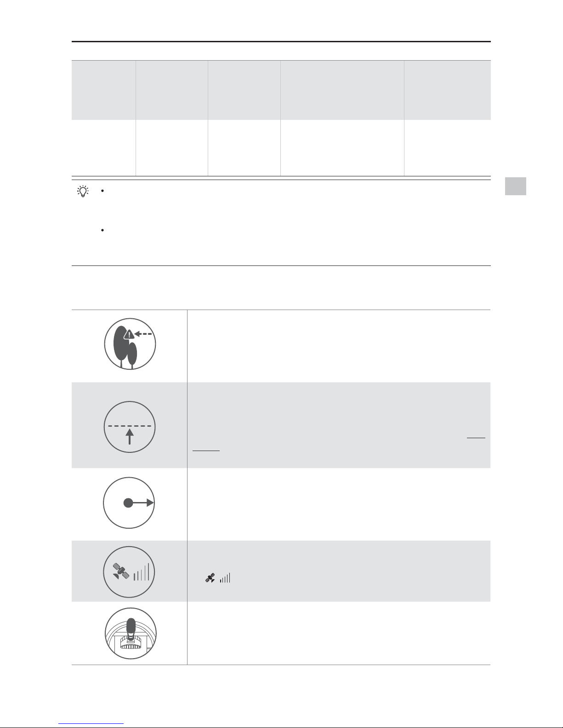Select the large circled satellite signal icon

coord(129,572)
